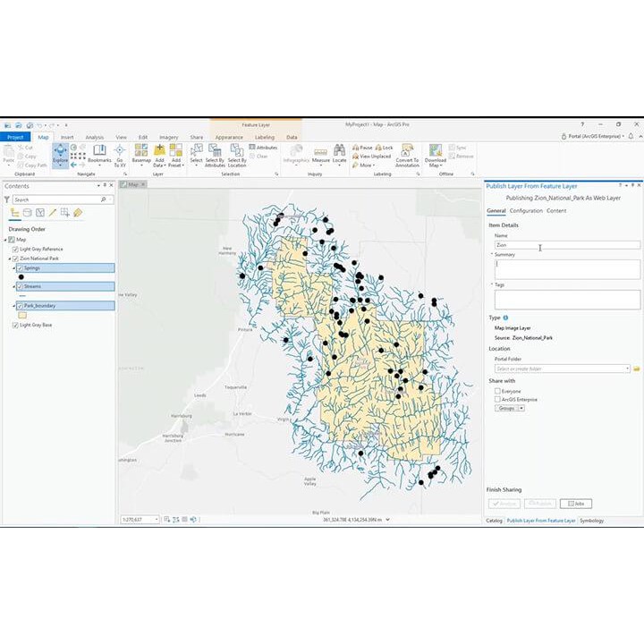644x644 pixels.
Task: Check the ArcGIS Enterprise sharing box
Action: point(498,399)
